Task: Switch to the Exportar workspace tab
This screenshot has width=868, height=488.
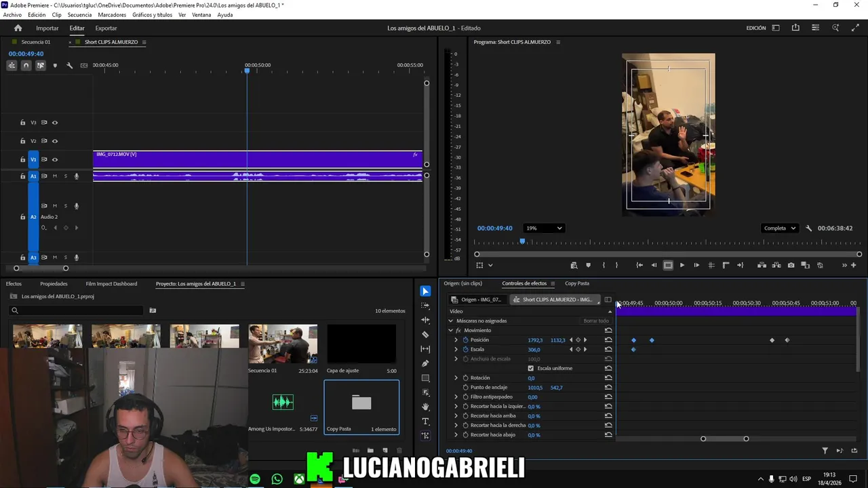Action: (106, 28)
